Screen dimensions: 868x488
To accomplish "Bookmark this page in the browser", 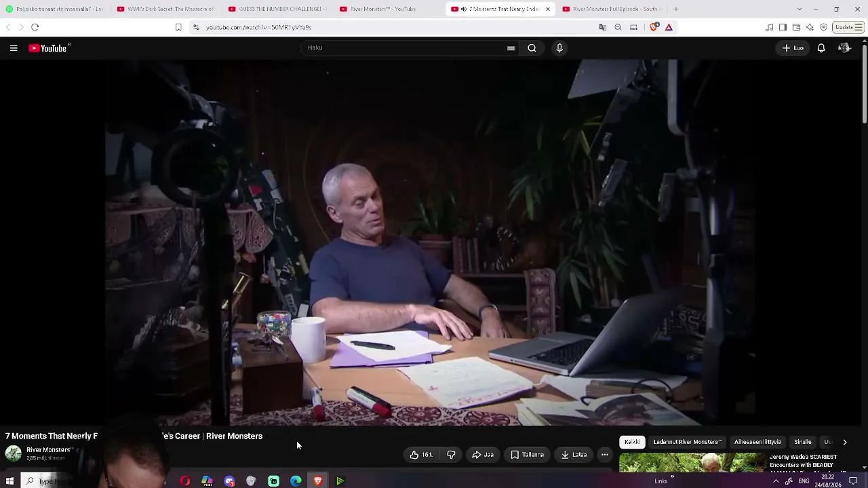I will (x=178, y=27).
